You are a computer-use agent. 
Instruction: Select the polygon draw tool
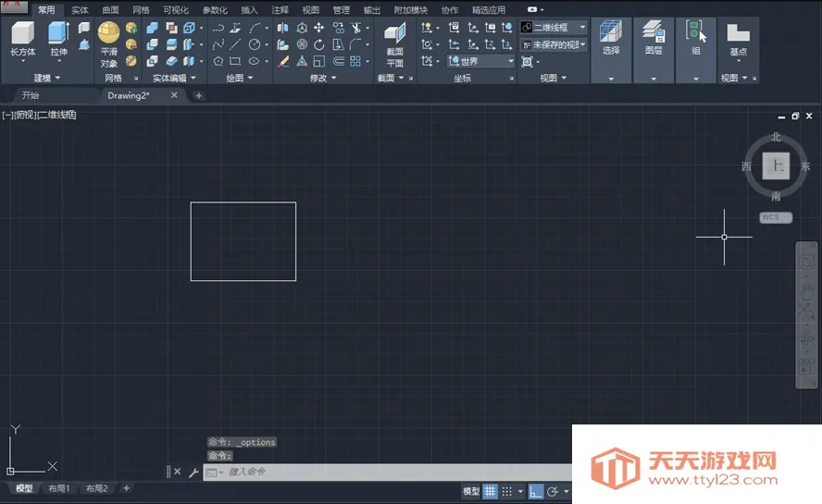click(x=218, y=61)
